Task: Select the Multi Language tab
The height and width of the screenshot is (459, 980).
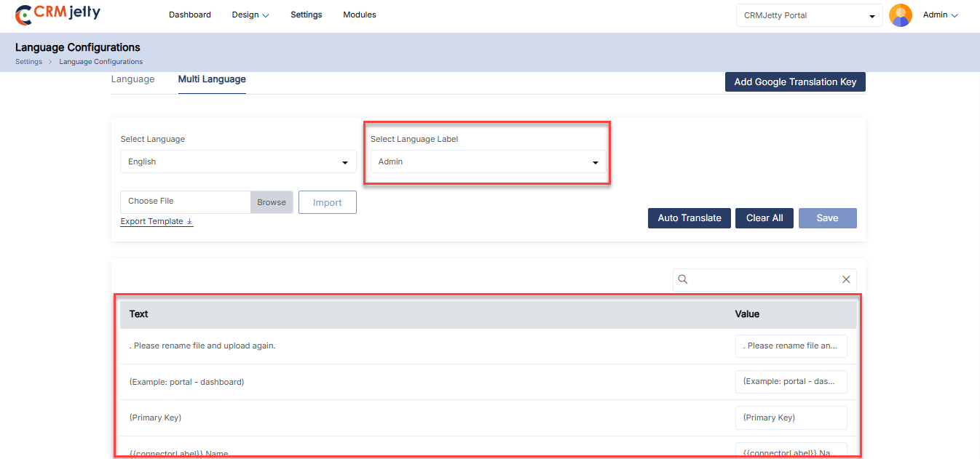Action: click(x=212, y=79)
